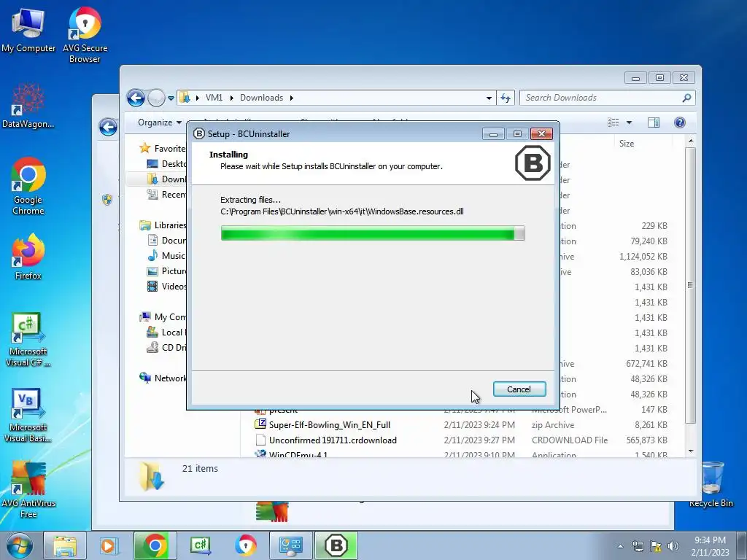This screenshot has height=560, width=747.
Task: Click the scrollbar up arrow in Explorer
Action: (691, 141)
